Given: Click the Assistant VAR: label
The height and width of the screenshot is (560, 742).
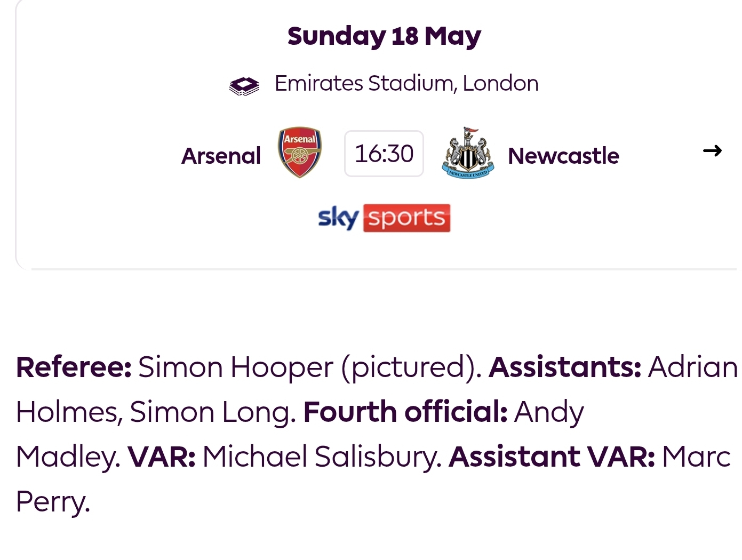Looking at the screenshot, I should click(552, 457).
